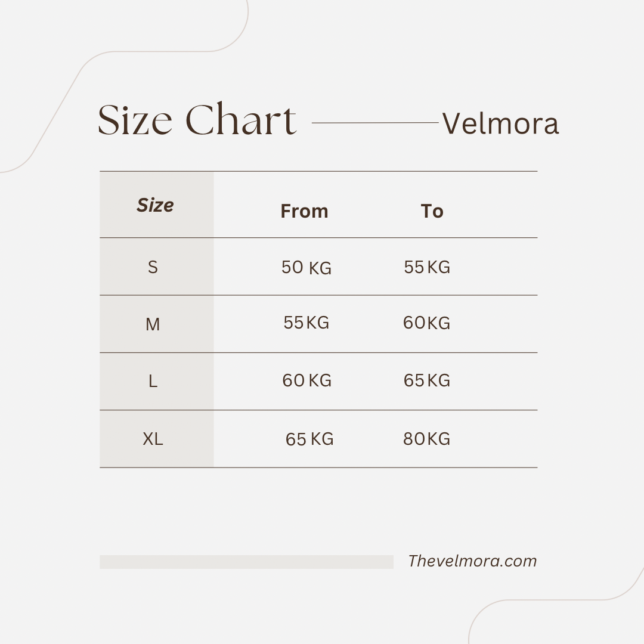Click the M size row label
644x644 pixels.
point(153,324)
